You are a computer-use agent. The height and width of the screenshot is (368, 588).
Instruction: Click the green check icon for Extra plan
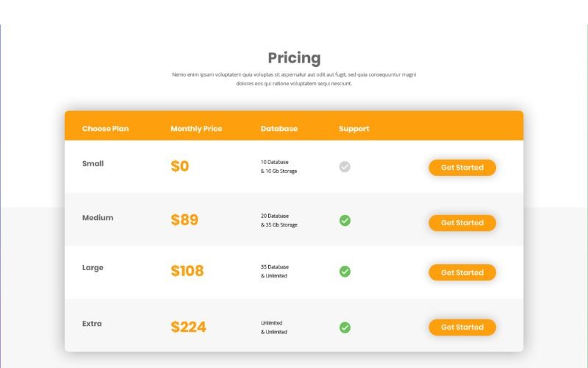pos(345,328)
